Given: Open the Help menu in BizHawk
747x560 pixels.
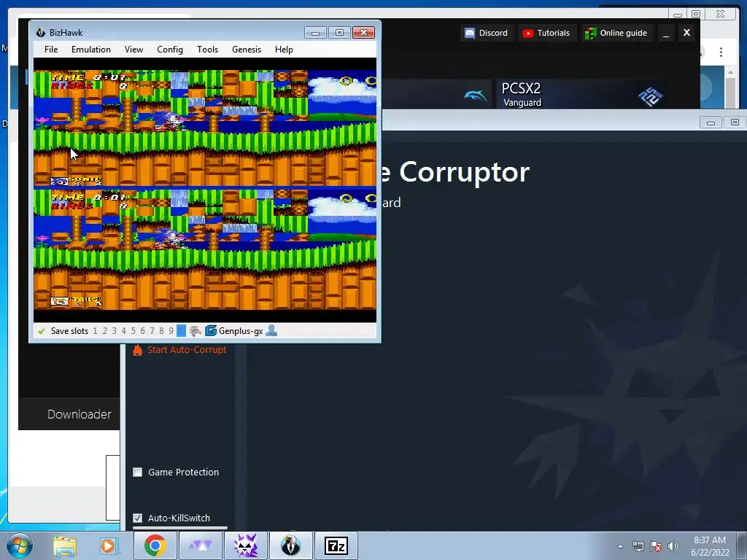Looking at the screenshot, I should coord(284,50).
